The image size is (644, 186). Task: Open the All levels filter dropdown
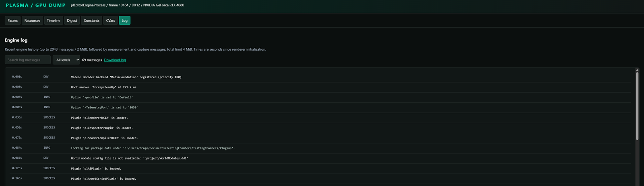pyautogui.click(x=66, y=60)
